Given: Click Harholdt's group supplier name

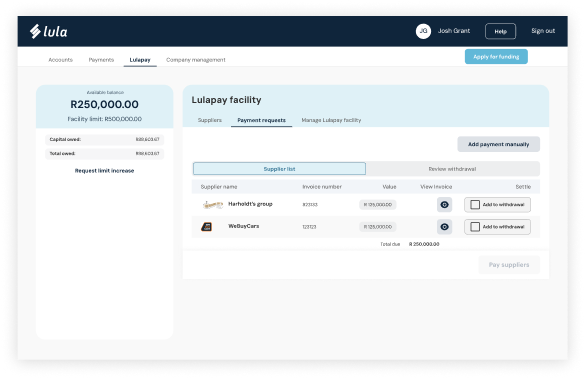Looking at the screenshot, I should (x=250, y=204).
